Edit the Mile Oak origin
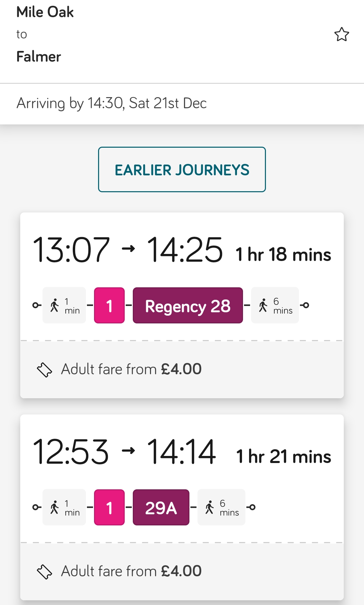 pyautogui.click(x=45, y=12)
